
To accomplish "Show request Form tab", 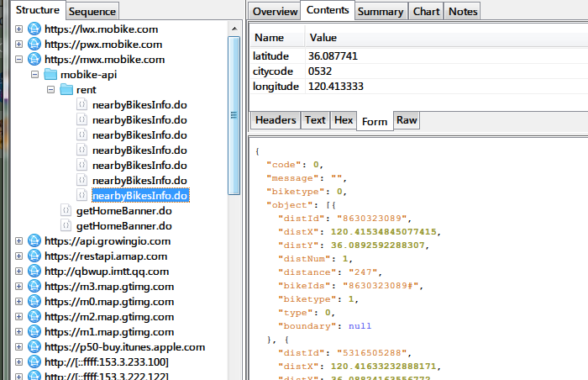I will pyautogui.click(x=375, y=121).
